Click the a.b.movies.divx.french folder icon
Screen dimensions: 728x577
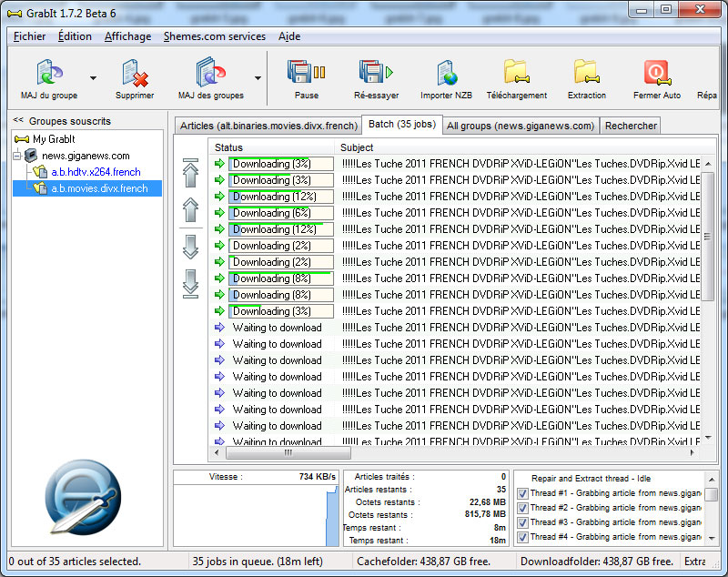pos(40,188)
